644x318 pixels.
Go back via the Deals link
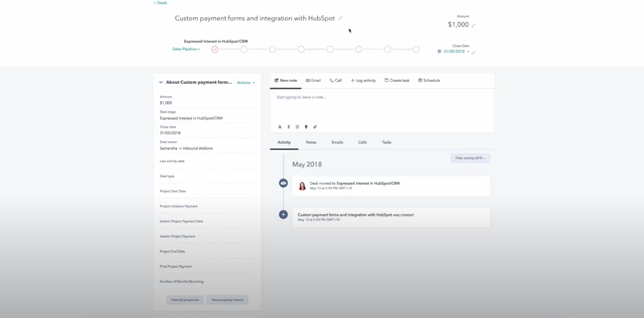[161, 3]
